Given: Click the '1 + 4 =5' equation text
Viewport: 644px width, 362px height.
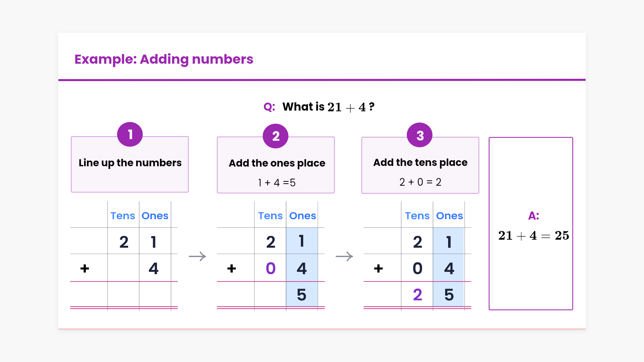Looking at the screenshot, I should coord(277,183).
